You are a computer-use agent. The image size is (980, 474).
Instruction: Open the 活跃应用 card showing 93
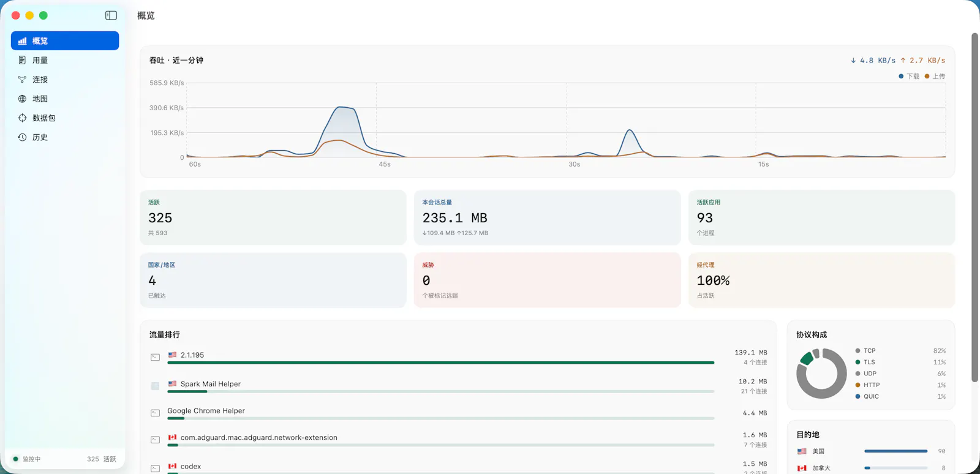[x=822, y=217]
